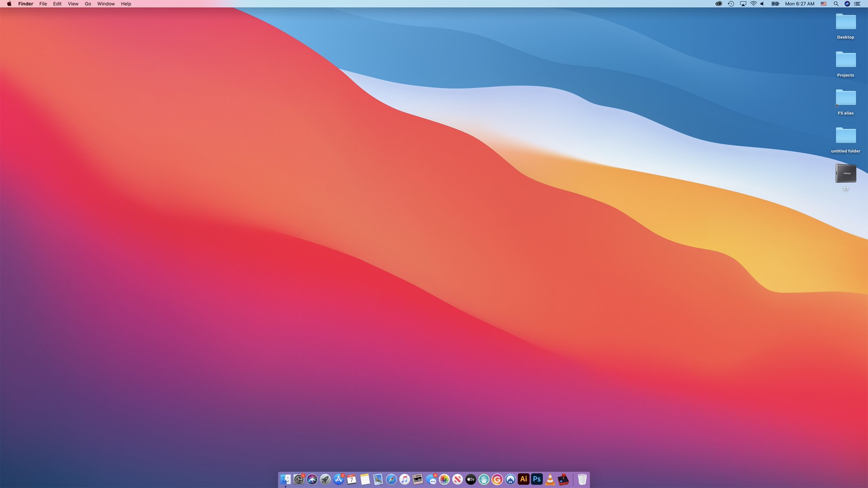Launch the Music app in Dock

(404, 479)
